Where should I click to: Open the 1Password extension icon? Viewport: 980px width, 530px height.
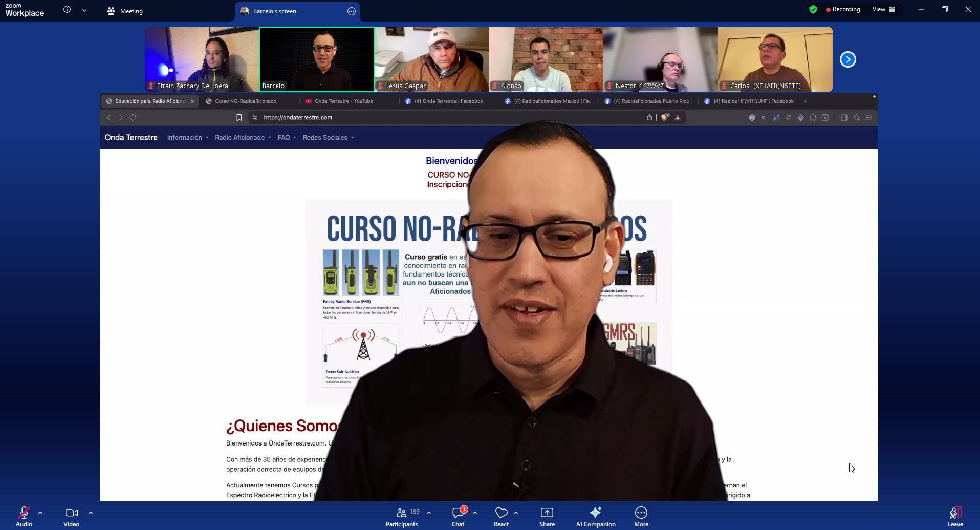752,118
